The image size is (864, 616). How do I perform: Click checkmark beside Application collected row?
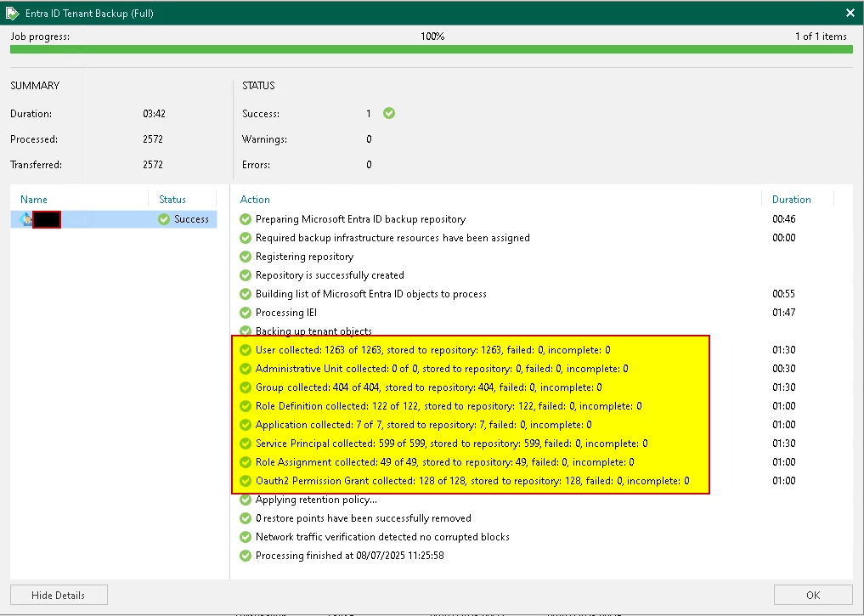246,425
